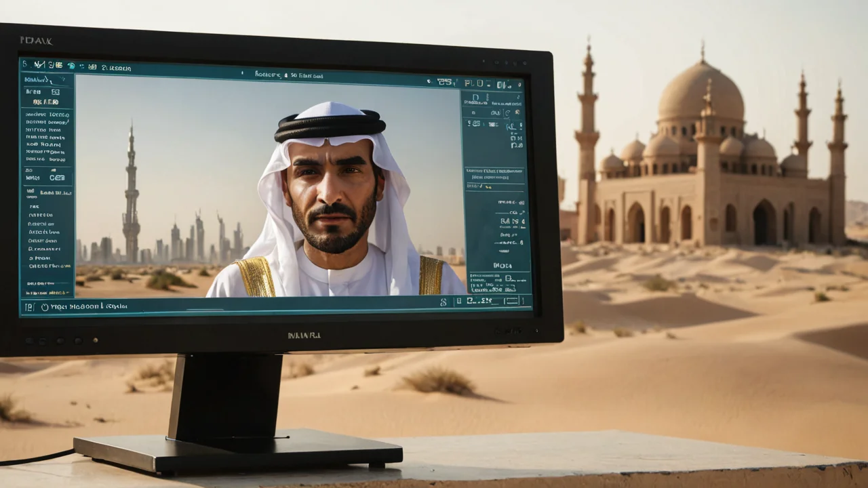Click the 'S' icon in the top-left corner
Viewport: 868px width, 488px height.
click(x=24, y=64)
